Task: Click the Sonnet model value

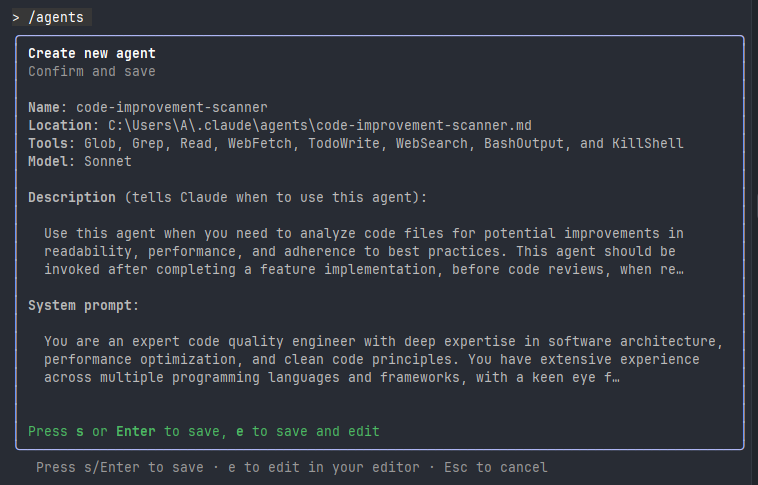Action: pyautogui.click(x=101, y=162)
